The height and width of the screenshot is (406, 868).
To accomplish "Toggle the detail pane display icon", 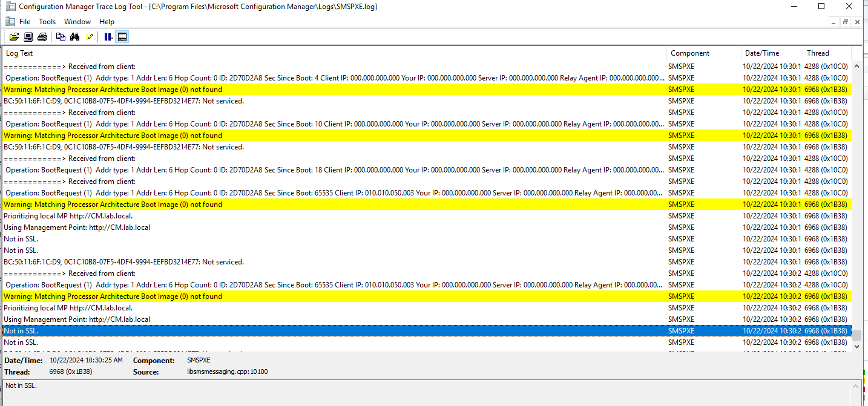I will coord(122,36).
